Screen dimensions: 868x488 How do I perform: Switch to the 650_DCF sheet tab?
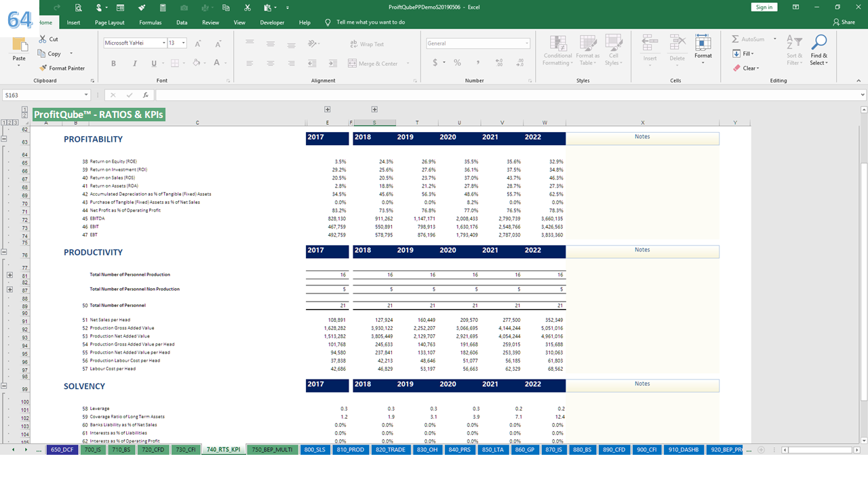(x=62, y=449)
